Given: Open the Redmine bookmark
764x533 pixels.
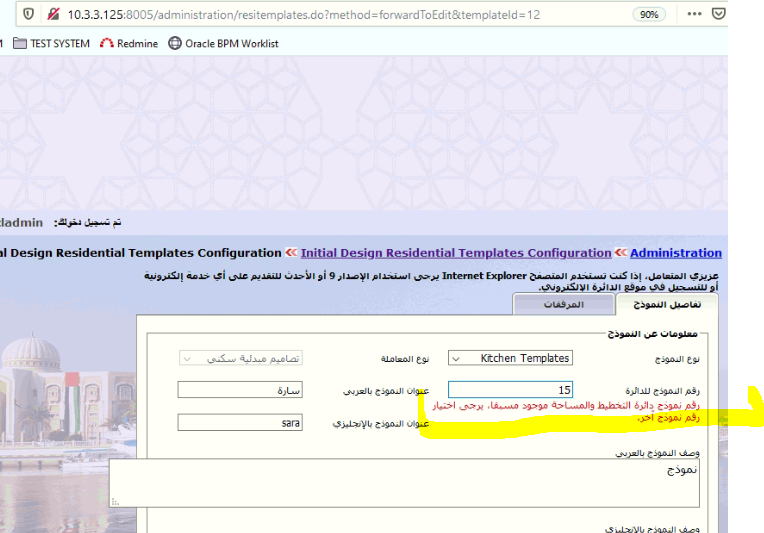Looking at the screenshot, I should [129, 43].
